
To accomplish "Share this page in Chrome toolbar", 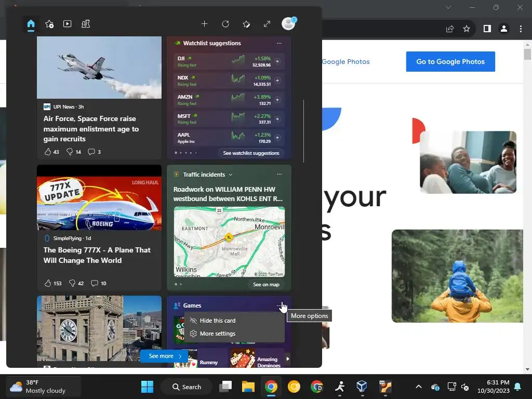I will pyautogui.click(x=450, y=29).
